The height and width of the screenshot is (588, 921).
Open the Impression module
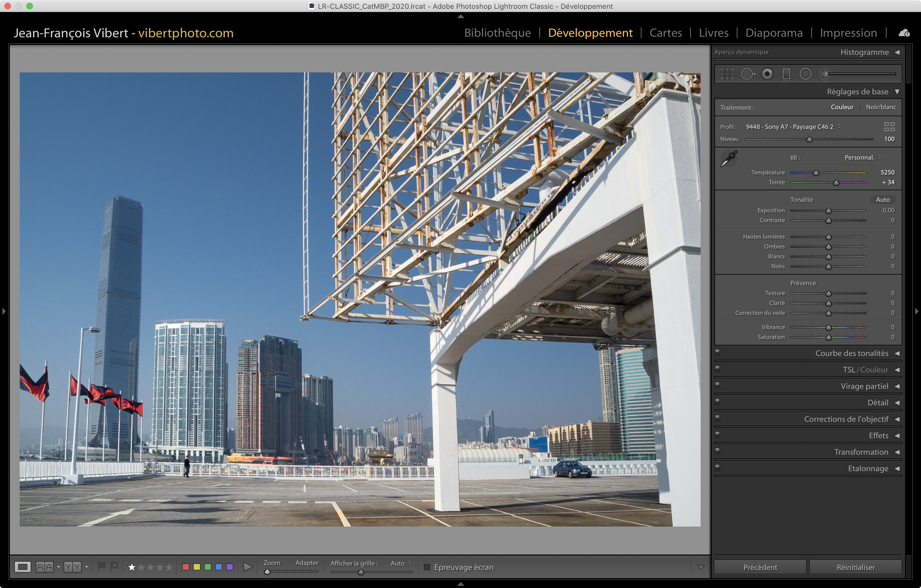(x=848, y=33)
